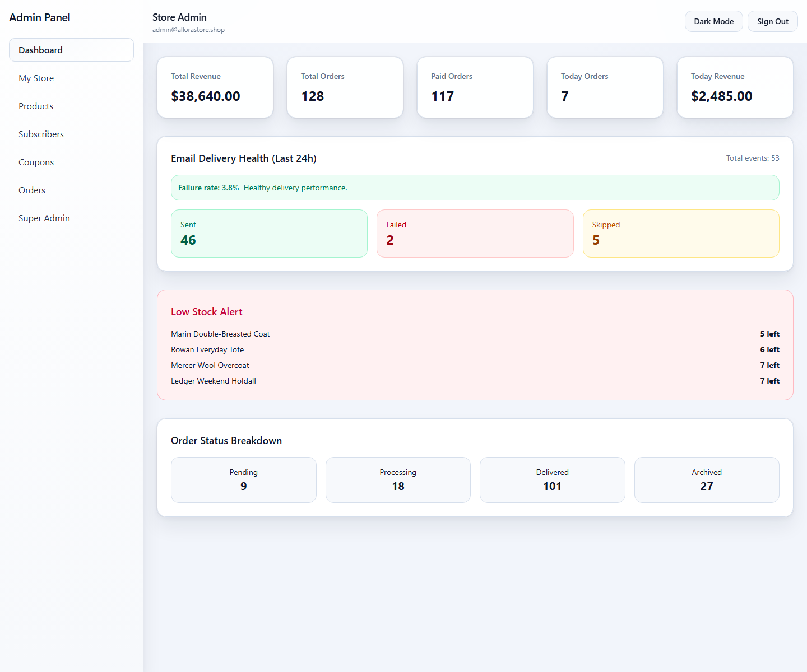Open the Today Revenue card
The image size is (807, 672).
(x=735, y=87)
